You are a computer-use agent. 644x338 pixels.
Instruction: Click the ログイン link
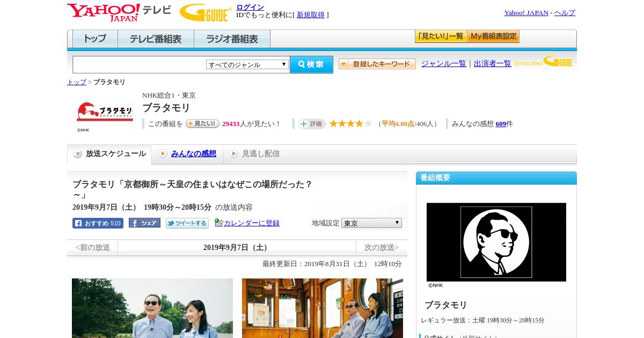click(250, 7)
